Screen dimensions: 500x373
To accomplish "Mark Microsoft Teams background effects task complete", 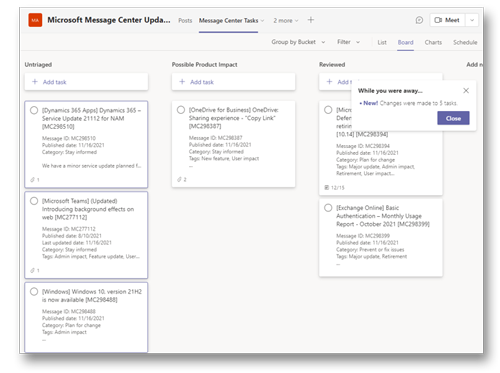I will tap(34, 201).
